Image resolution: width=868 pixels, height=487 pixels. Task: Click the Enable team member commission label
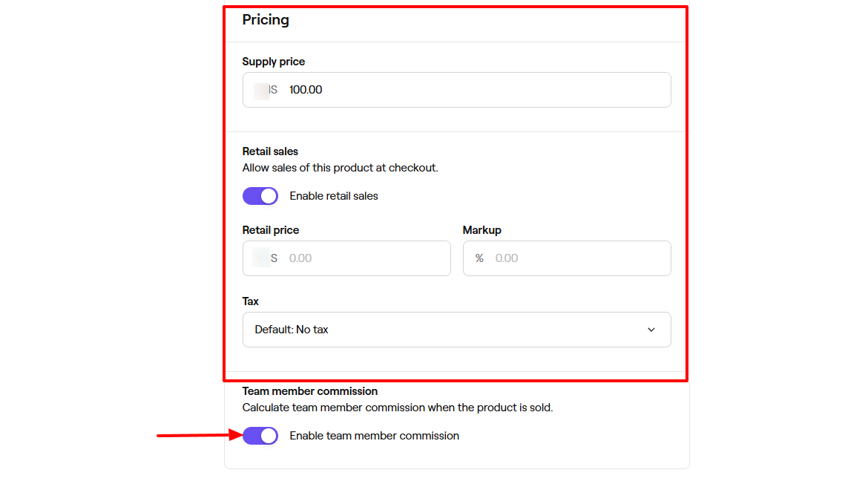tap(374, 436)
